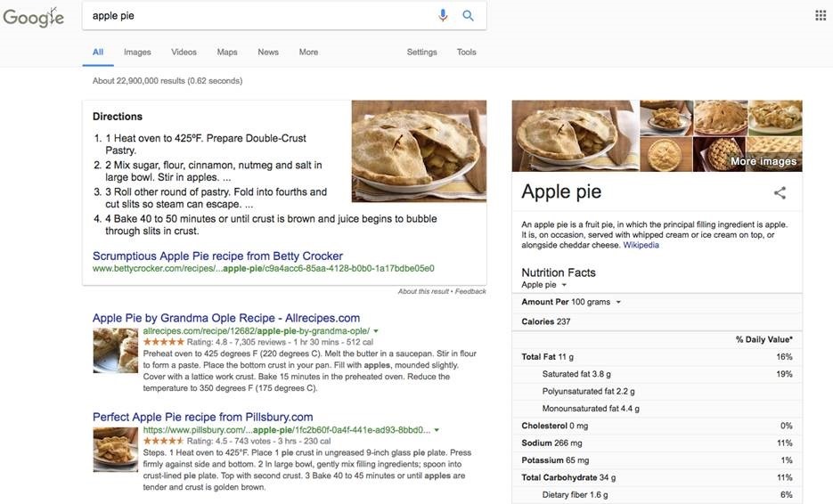Switch to the Videos tab
Viewport: 833px width, 504px height.
[184, 52]
